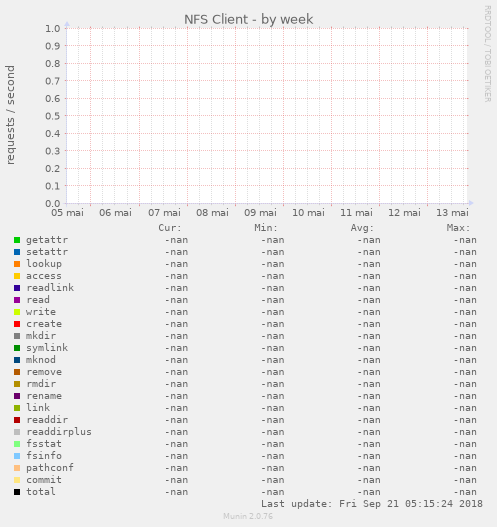Click the commit legend label
Image resolution: width=497 pixels, height=527 pixels.
[x=44, y=480]
